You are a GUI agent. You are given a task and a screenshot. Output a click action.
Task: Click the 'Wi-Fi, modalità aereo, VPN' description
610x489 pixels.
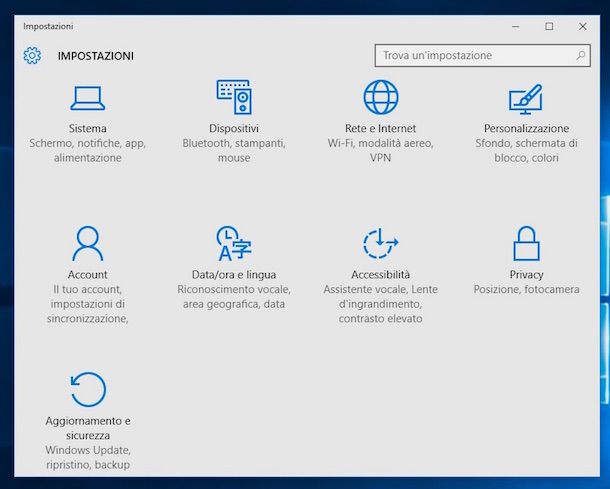tap(380, 151)
